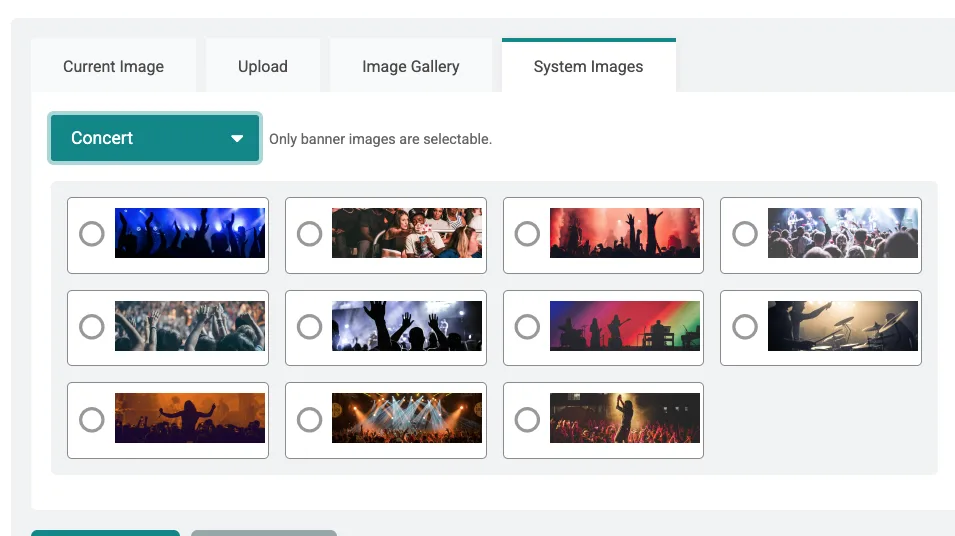Select radio button for blue-lit crowd image
Screen dimensions: 955x536
(92, 234)
